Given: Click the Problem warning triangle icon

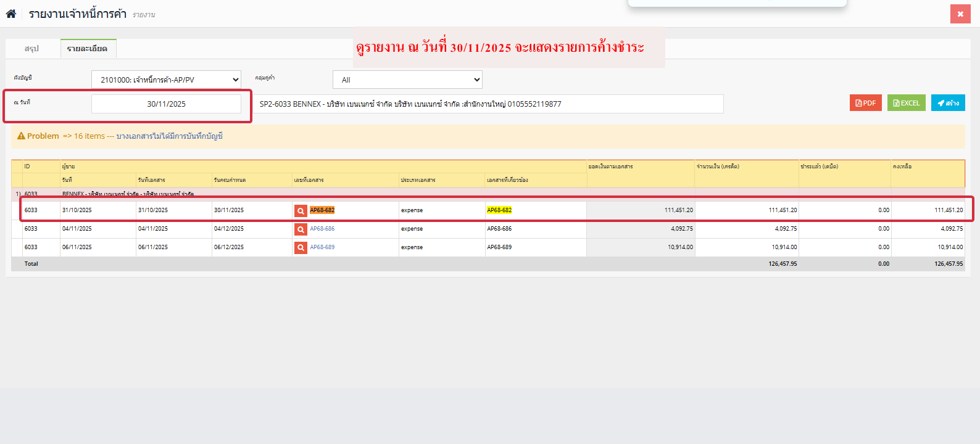Looking at the screenshot, I should point(21,136).
